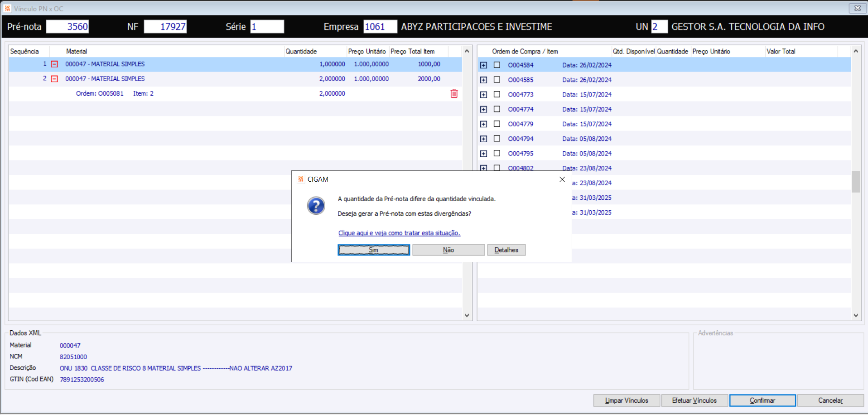Click the Qtd. Disponível column header
Image resolution: width=868 pixels, height=415 pixels.
634,51
